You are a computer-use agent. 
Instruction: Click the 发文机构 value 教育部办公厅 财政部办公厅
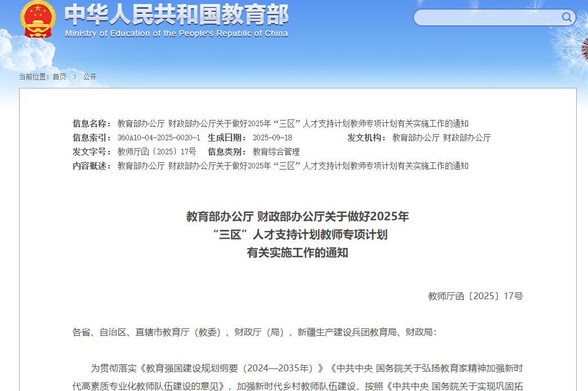click(441, 137)
